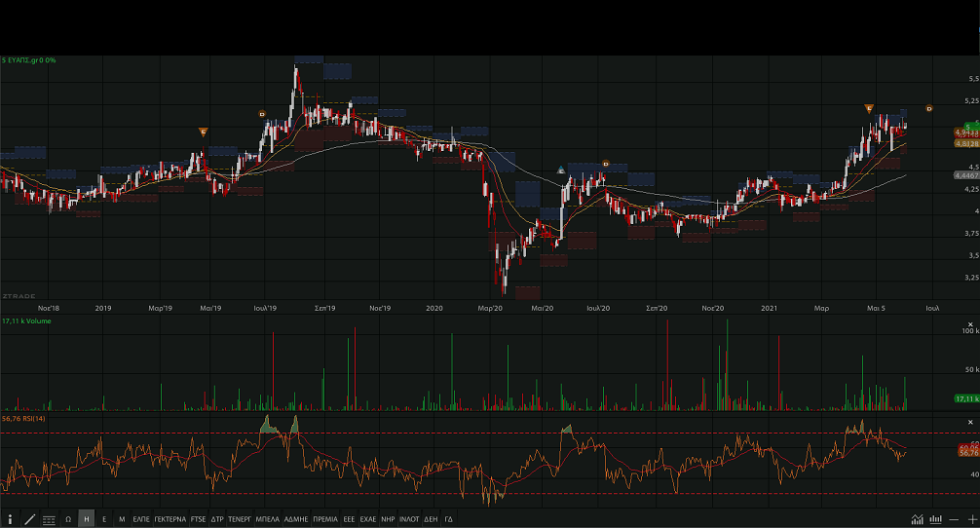Select the H timeframe button
The height and width of the screenshot is (528, 980).
coord(87,519)
